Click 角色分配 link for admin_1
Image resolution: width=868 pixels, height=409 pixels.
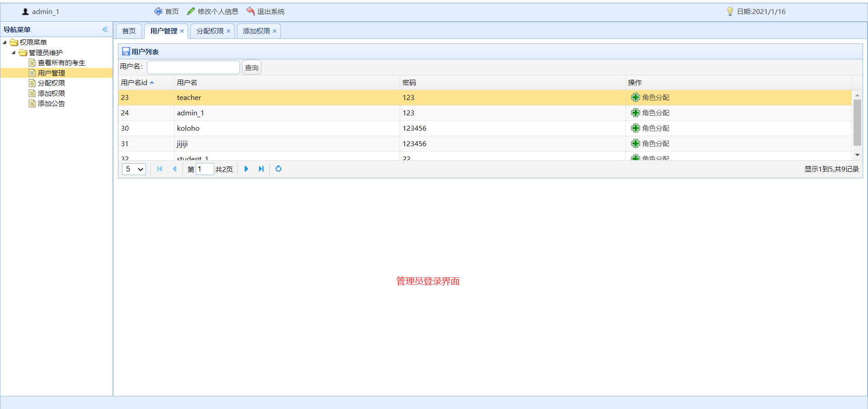655,113
